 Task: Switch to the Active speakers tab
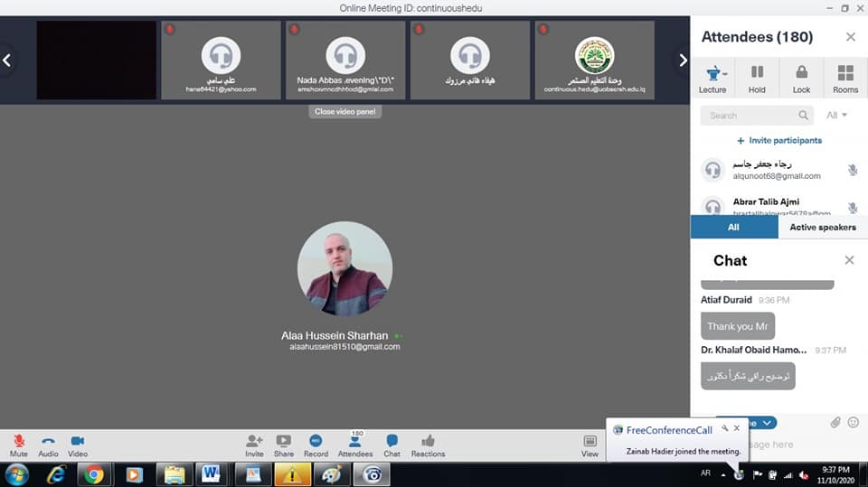click(x=822, y=227)
